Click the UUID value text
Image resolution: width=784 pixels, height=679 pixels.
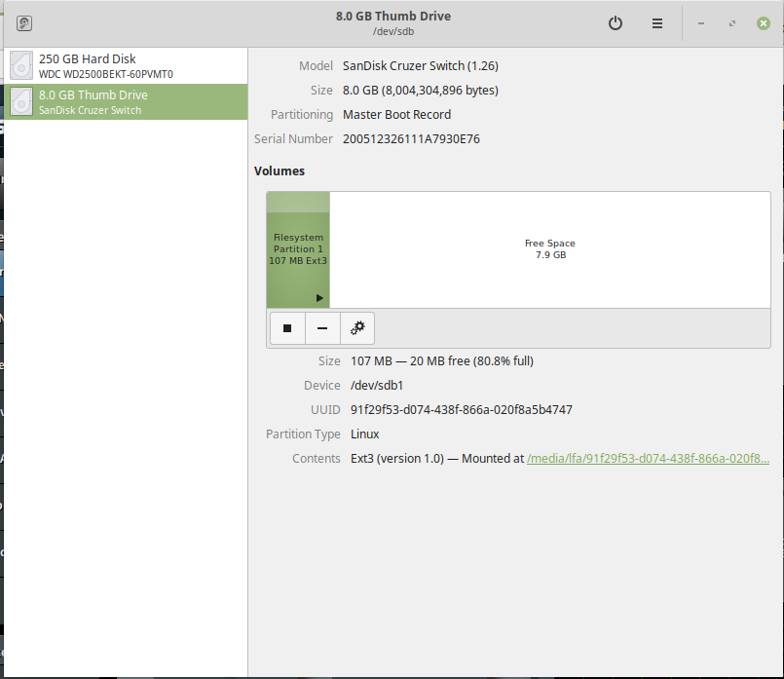point(461,410)
